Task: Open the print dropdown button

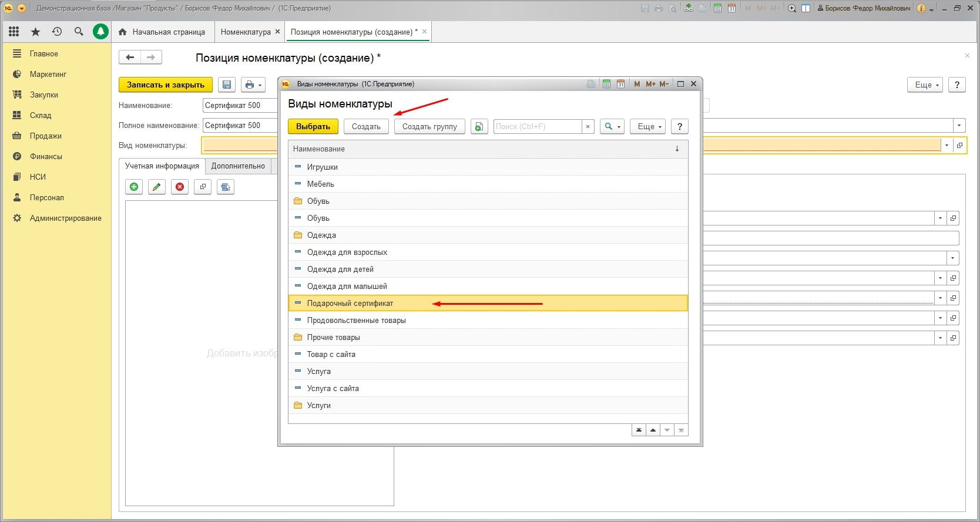Action: point(253,85)
